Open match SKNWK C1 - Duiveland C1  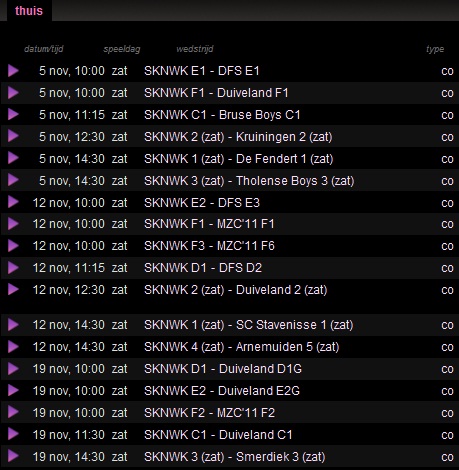coord(218,435)
